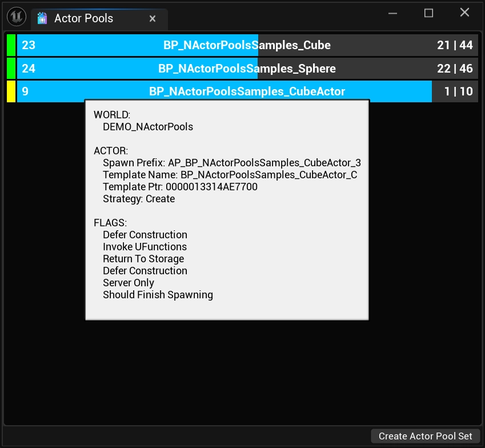Click the Actor Pools tab icon
This screenshot has height=448, width=485.
pos(42,19)
